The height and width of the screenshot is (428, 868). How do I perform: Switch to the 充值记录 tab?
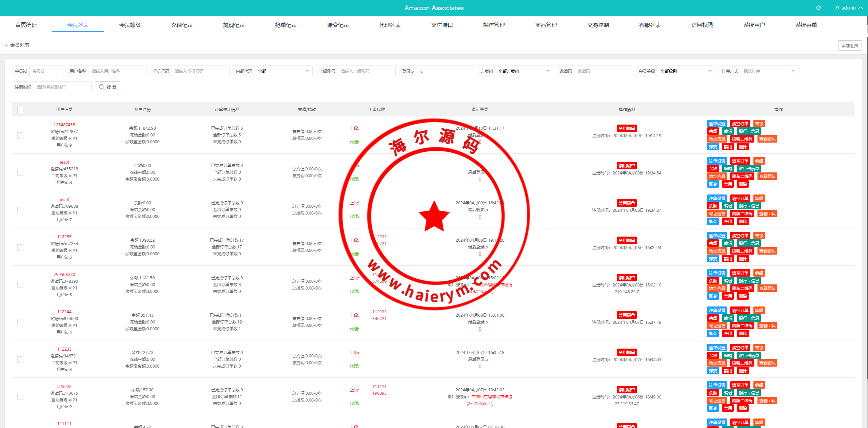click(182, 25)
